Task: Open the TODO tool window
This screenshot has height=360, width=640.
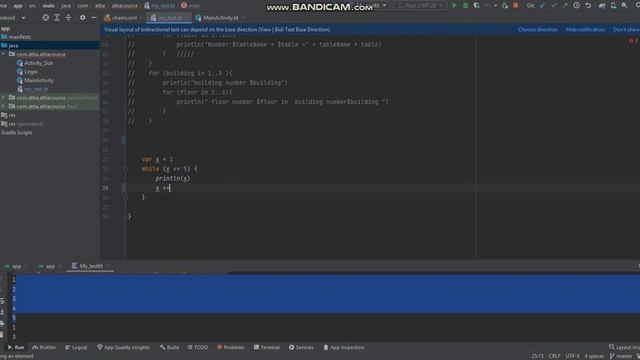Action: [x=198, y=347]
